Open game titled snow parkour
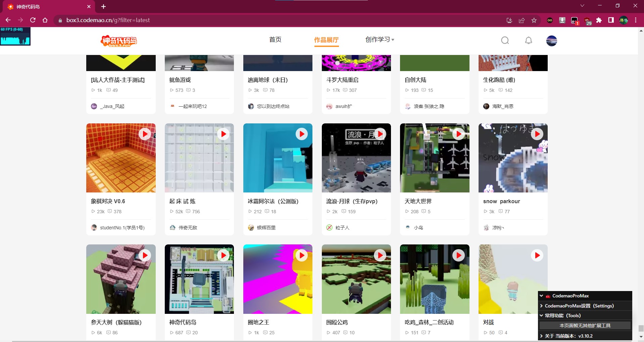 pos(501,201)
